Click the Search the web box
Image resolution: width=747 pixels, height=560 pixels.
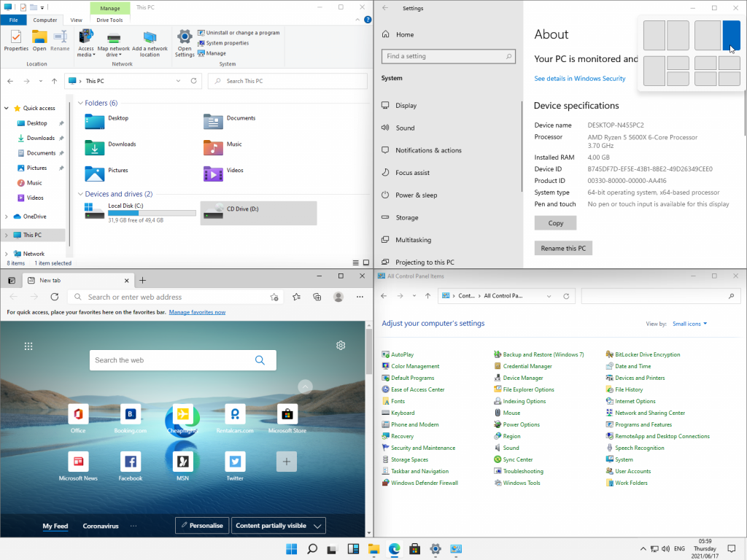[x=174, y=360]
